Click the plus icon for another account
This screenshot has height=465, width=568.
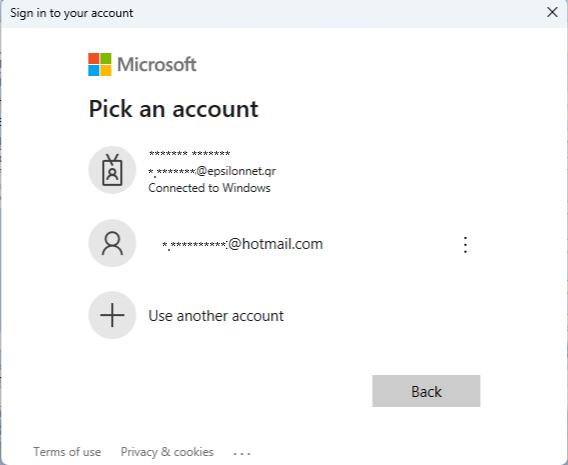click(x=112, y=315)
